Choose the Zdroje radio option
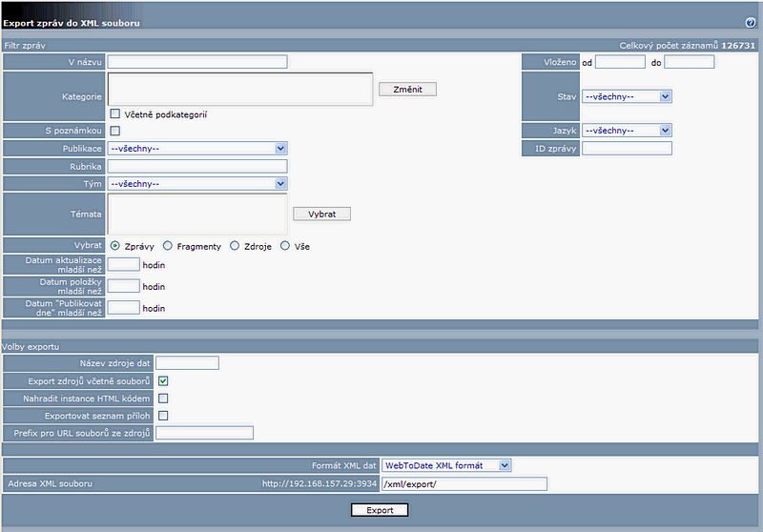The height and width of the screenshot is (532, 763). (233, 246)
